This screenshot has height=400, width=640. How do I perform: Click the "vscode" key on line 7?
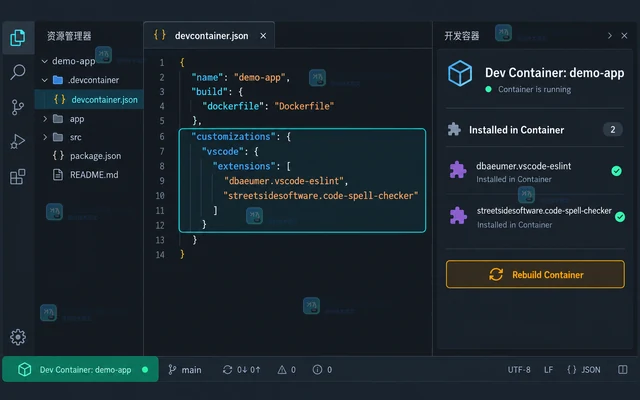pos(222,151)
